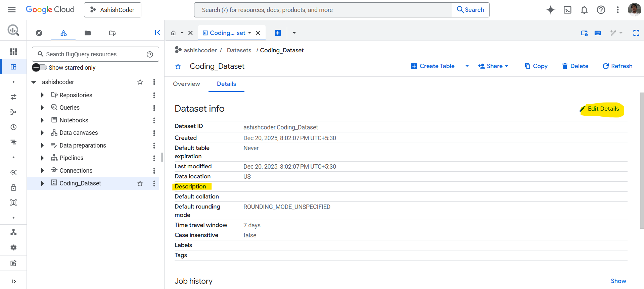Close the home tab
644x289 pixels.
190,33
